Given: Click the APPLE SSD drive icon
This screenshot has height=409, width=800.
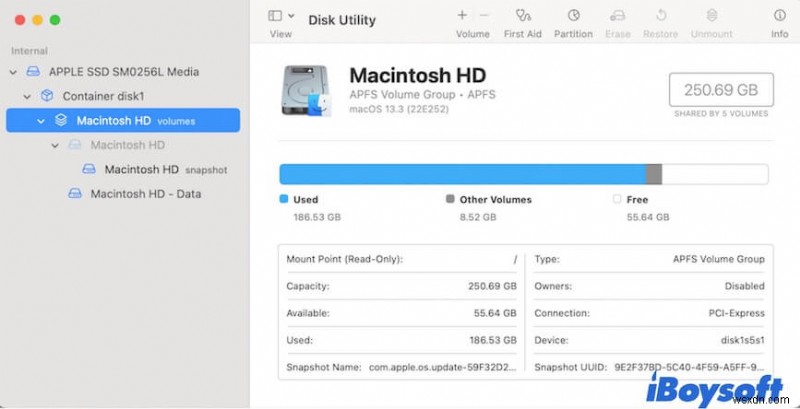Looking at the screenshot, I should click(33, 71).
